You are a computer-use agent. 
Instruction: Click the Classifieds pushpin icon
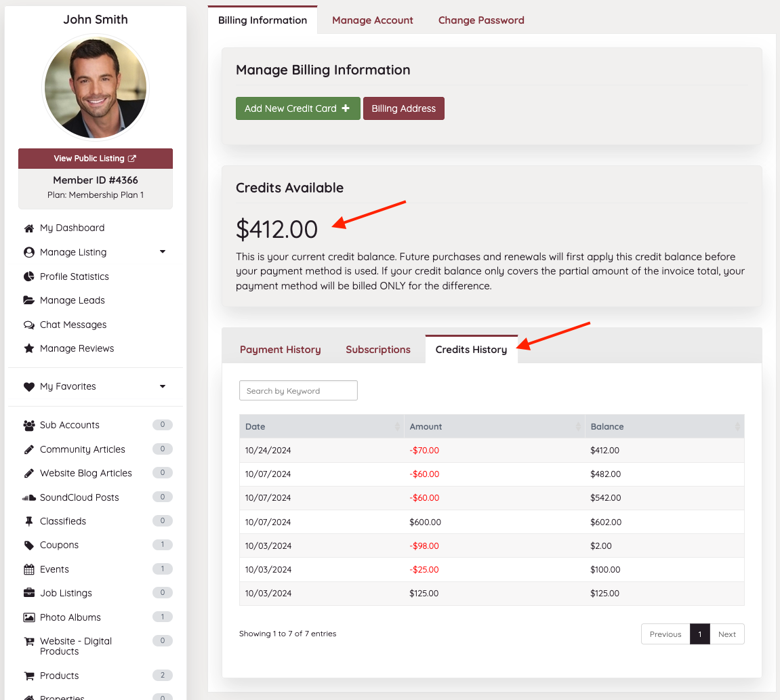[x=29, y=521]
